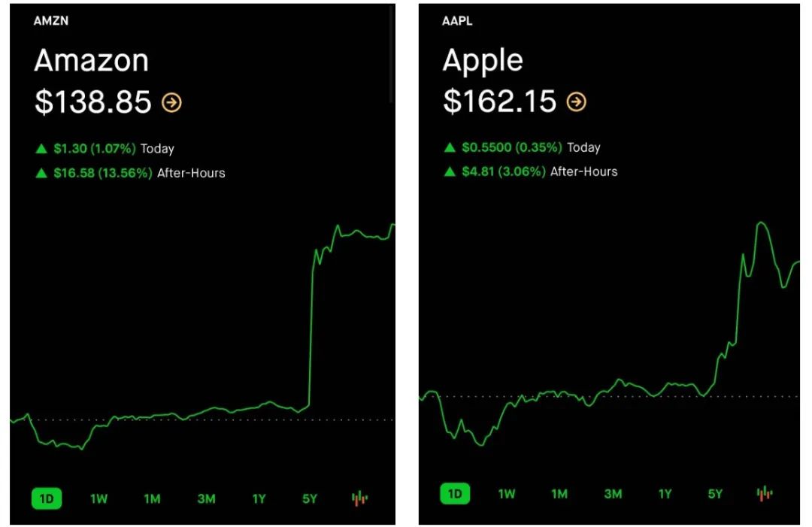The image size is (812, 527).
Task: Select the 1W range on Apple chart
Action: 506,494
